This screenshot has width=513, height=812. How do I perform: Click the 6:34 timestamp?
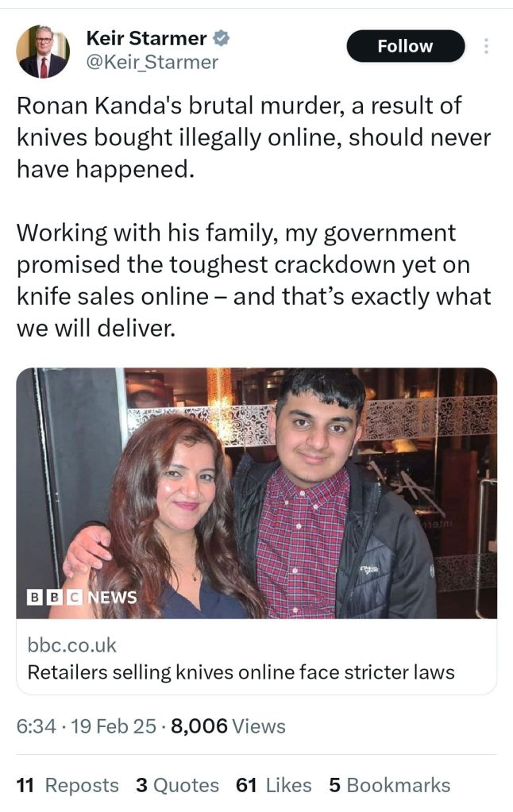click(x=35, y=725)
